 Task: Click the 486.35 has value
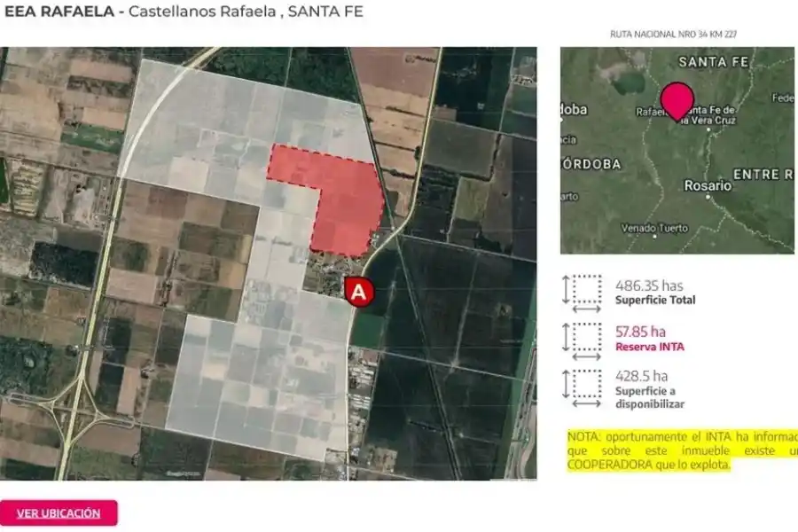pos(649,286)
